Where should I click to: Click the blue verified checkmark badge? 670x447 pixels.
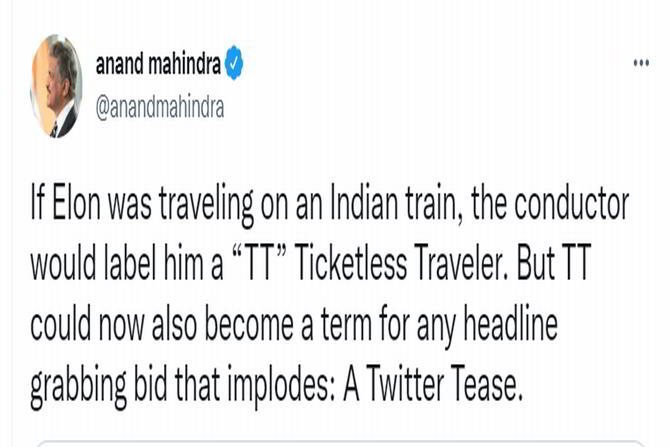click(x=234, y=63)
